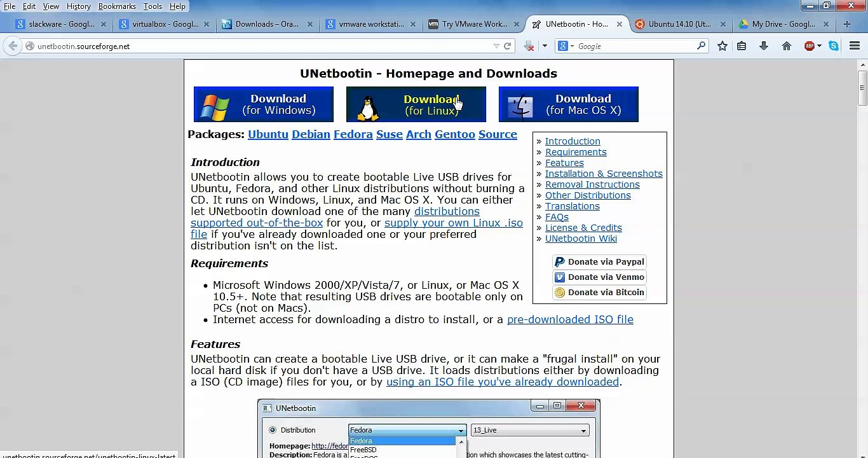Follow the Removal Instructions link
The image size is (868, 458).
click(592, 184)
